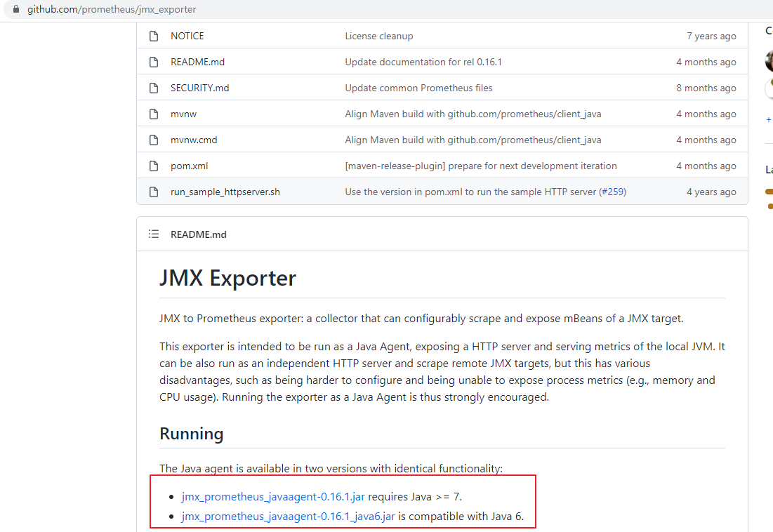Click '4 months ago' in the pom.xml row
773x532 pixels.
[x=706, y=166]
